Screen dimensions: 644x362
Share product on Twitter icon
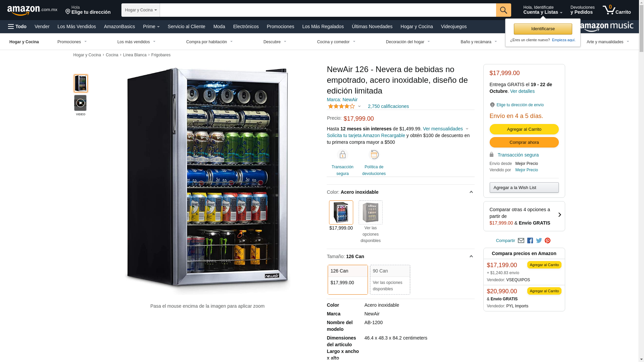[539, 241]
